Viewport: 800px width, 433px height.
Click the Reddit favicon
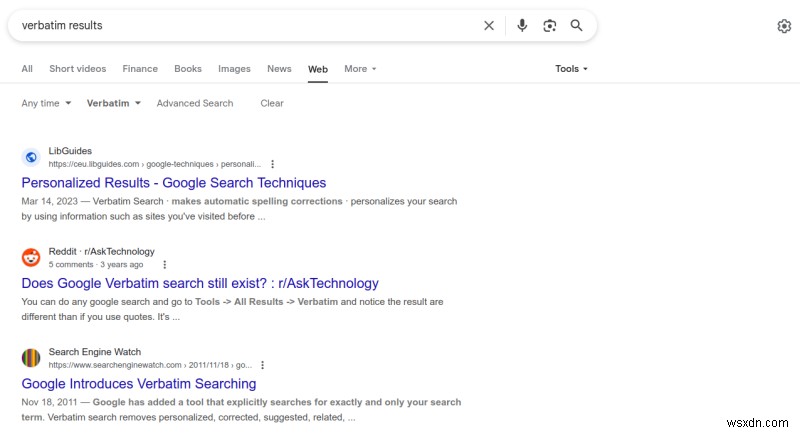[31, 258]
